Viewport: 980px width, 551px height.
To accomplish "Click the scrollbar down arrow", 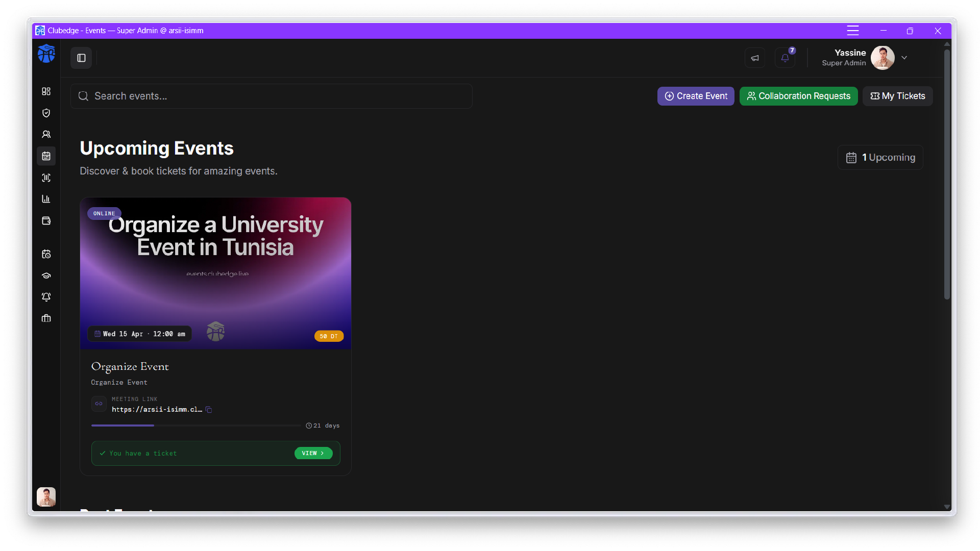I will tap(947, 507).
